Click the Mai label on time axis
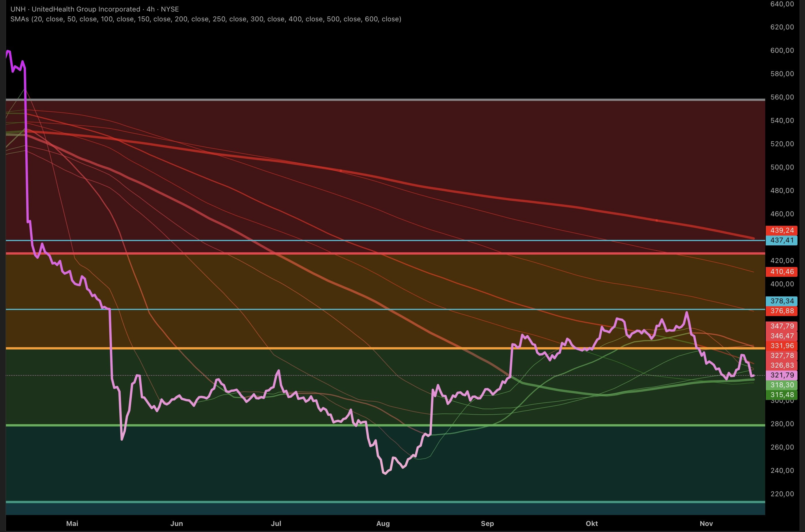 tap(72, 524)
